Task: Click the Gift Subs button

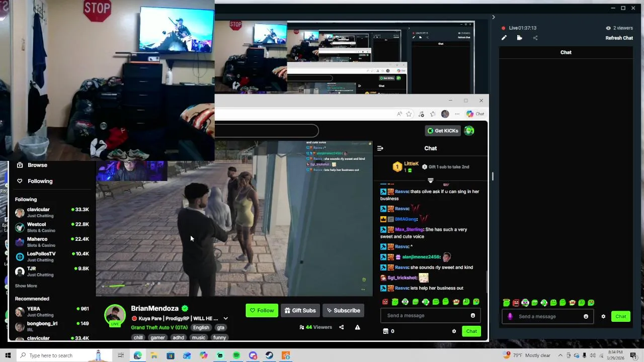Action: (300, 310)
